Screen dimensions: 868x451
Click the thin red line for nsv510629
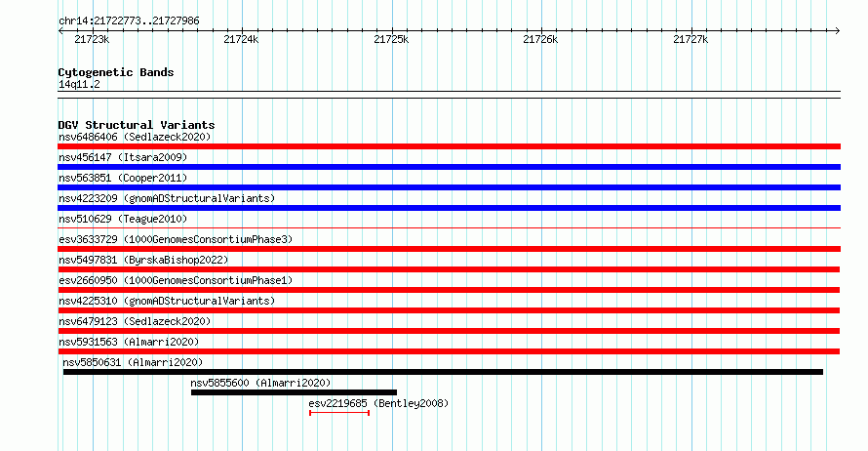[449, 227]
